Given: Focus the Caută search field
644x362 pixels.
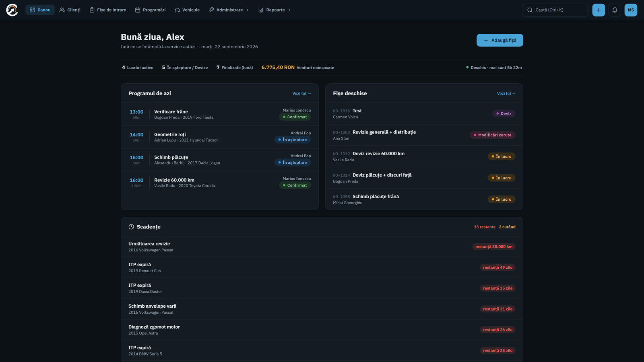Looking at the screenshot, I should (x=555, y=10).
